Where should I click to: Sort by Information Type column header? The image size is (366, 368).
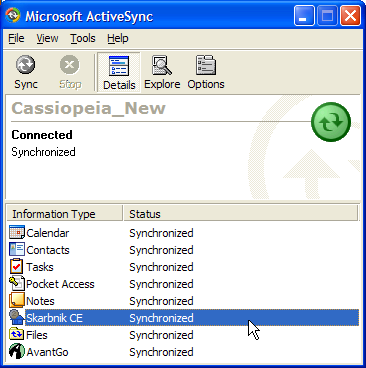65,214
